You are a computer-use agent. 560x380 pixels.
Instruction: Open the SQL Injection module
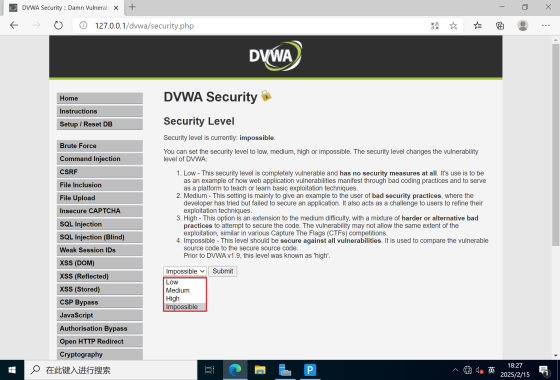(x=100, y=224)
